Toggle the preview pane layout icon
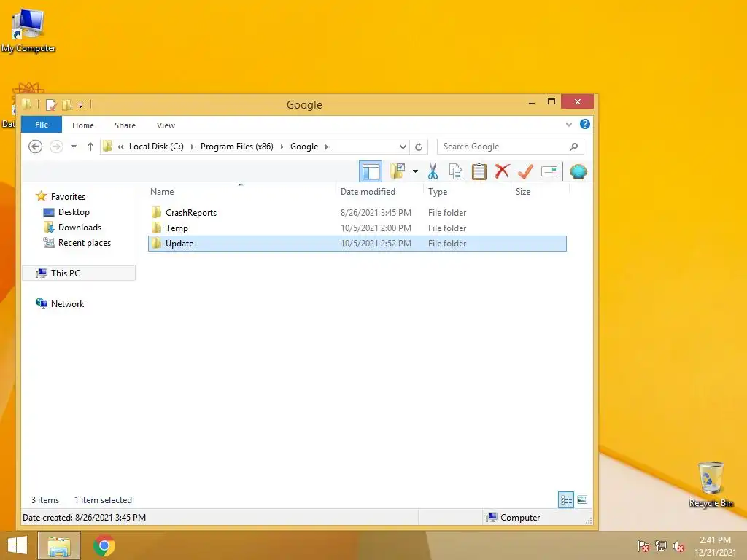This screenshot has width=747, height=560. pyautogui.click(x=371, y=171)
